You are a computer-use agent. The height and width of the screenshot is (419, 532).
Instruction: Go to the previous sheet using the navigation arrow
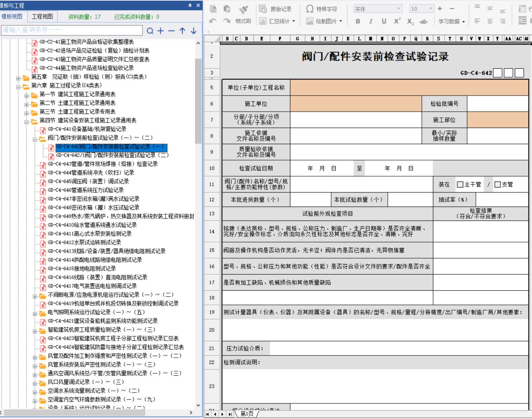pos(215,414)
